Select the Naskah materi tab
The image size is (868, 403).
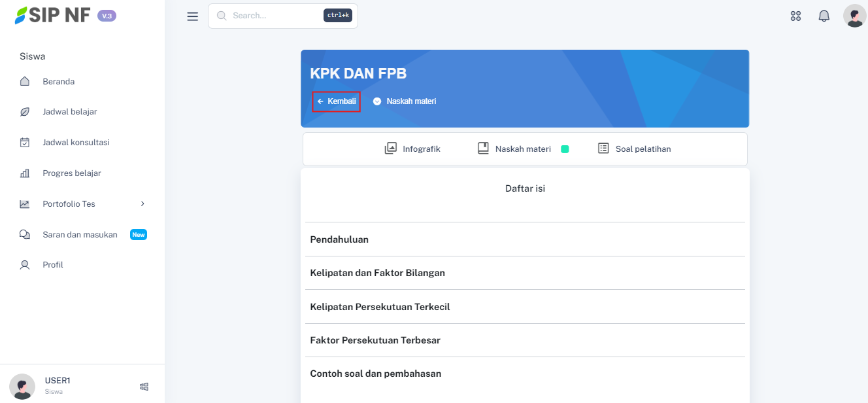click(x=514, y=149)
